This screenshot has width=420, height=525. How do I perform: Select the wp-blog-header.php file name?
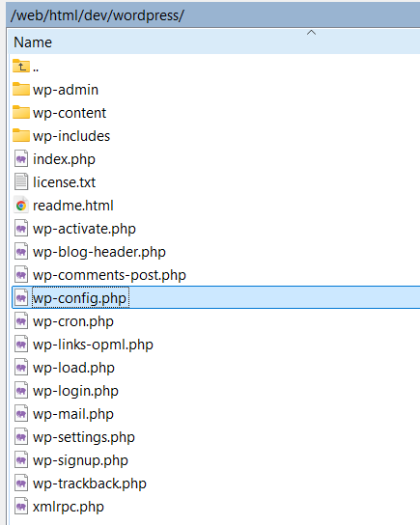click(99, 252)
